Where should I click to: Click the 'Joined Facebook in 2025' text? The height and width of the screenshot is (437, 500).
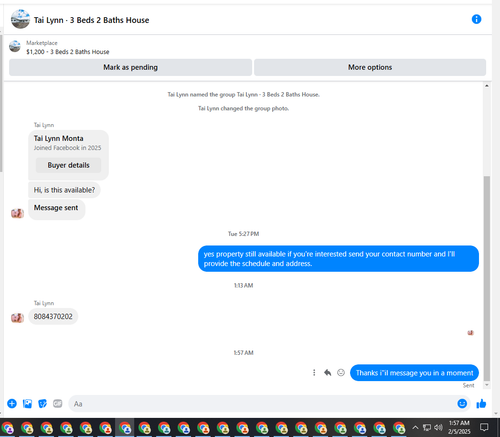click(67, 148)
